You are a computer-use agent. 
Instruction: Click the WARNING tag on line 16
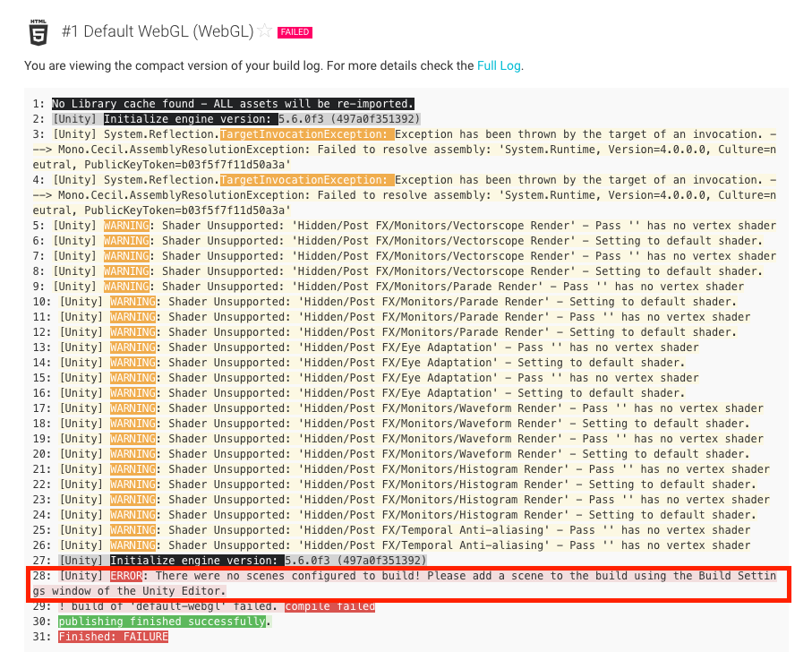(132, 393)
